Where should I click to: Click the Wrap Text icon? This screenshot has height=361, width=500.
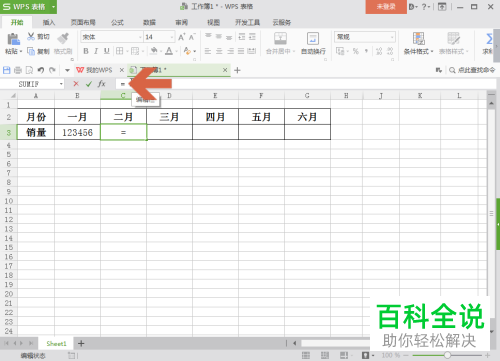313,38
